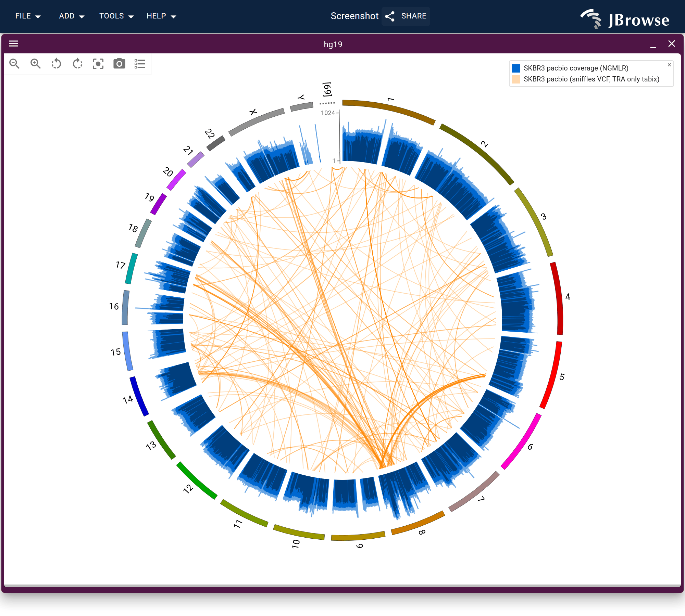The image size is (685, 616).
Task: Rotate the circular view counterclockwise
Action: 57,64
